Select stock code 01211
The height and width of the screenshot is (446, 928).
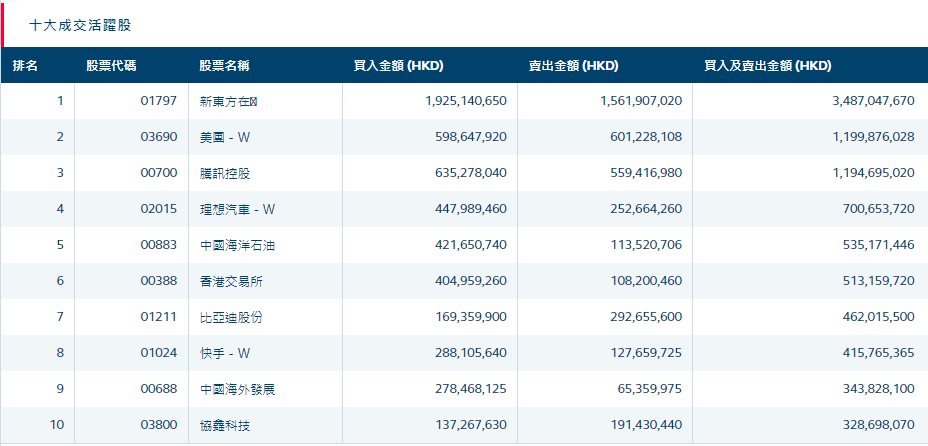pos(159,317)
